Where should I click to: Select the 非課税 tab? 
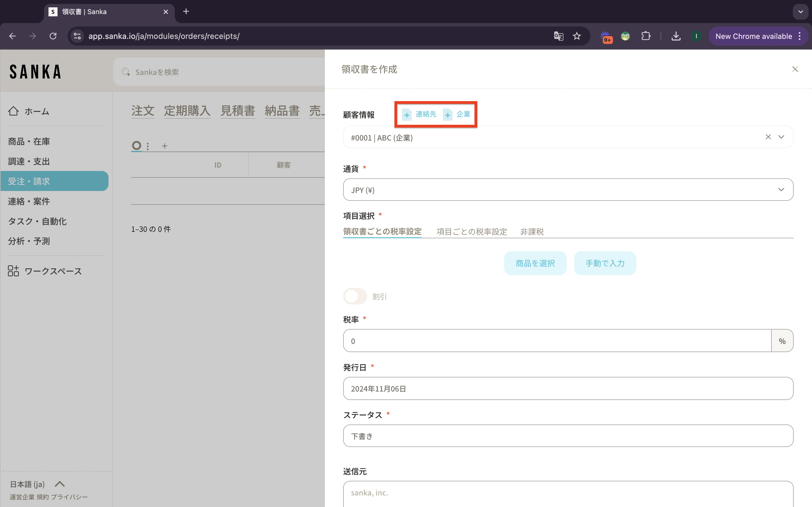[x=532, y=232]
